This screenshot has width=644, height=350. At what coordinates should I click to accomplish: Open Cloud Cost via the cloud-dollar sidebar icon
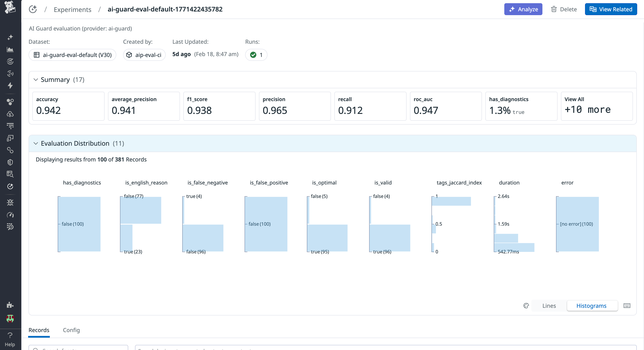(10, 114)
